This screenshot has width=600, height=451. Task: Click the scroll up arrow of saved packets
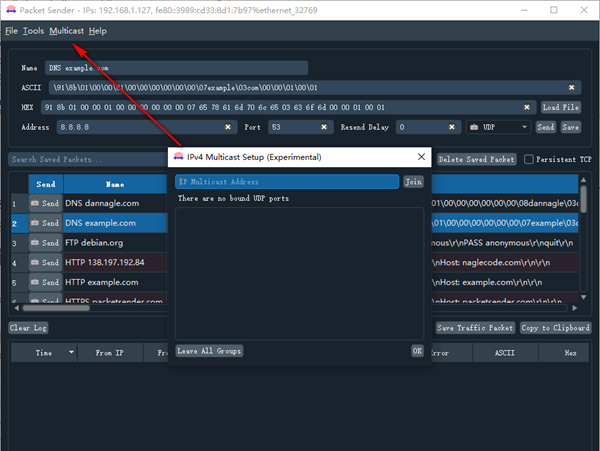[x=583, y=180]
